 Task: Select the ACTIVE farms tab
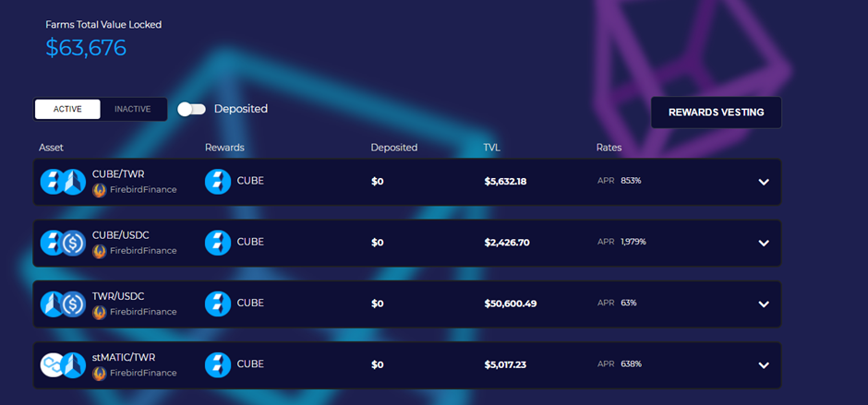coord(67,109)
